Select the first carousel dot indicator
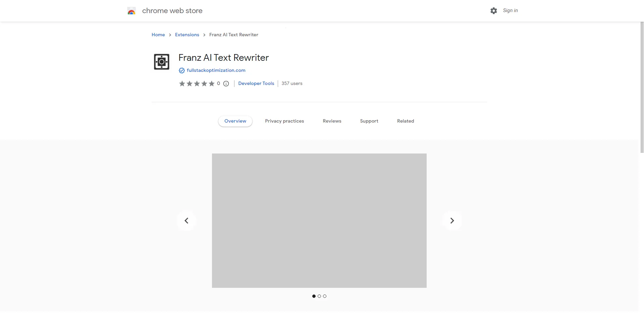The image size is (644, 318). [x=314, y=296]
